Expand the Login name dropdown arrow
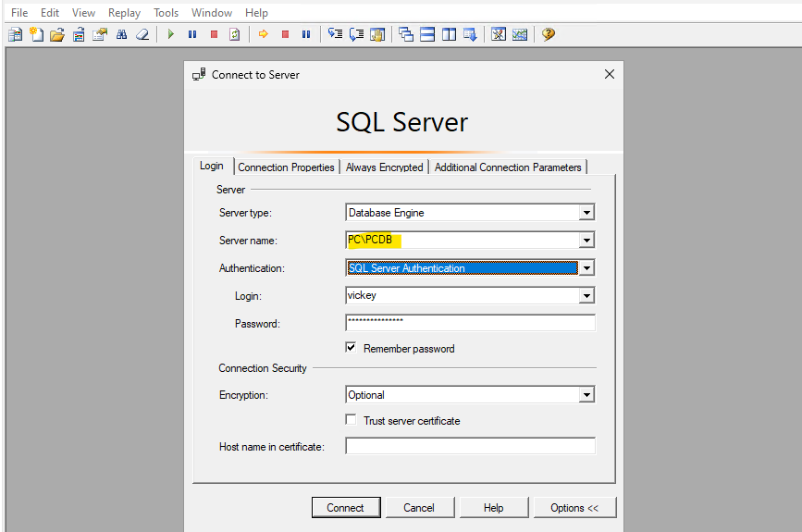The image size is (802, 532). 586,295
